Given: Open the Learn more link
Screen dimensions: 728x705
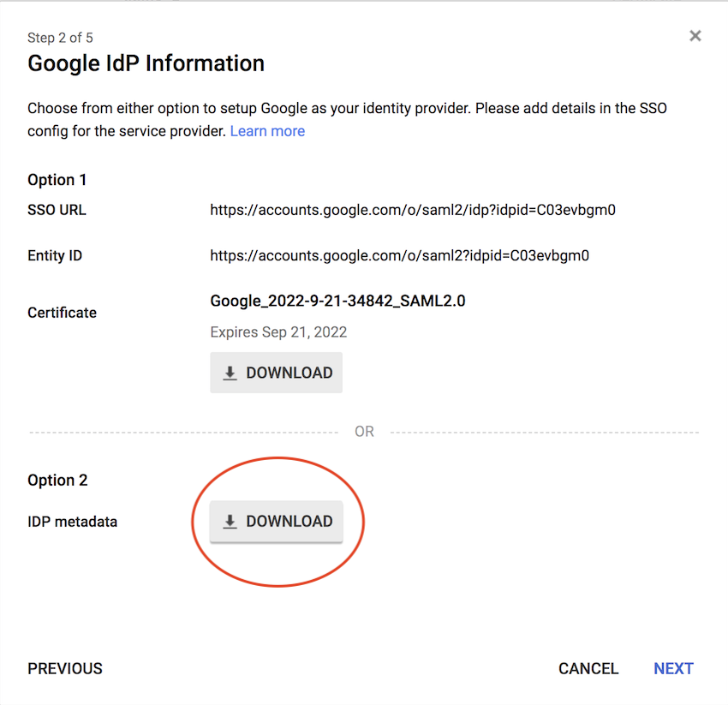Looking at the screenshot, I should click(x=267, y=131).
